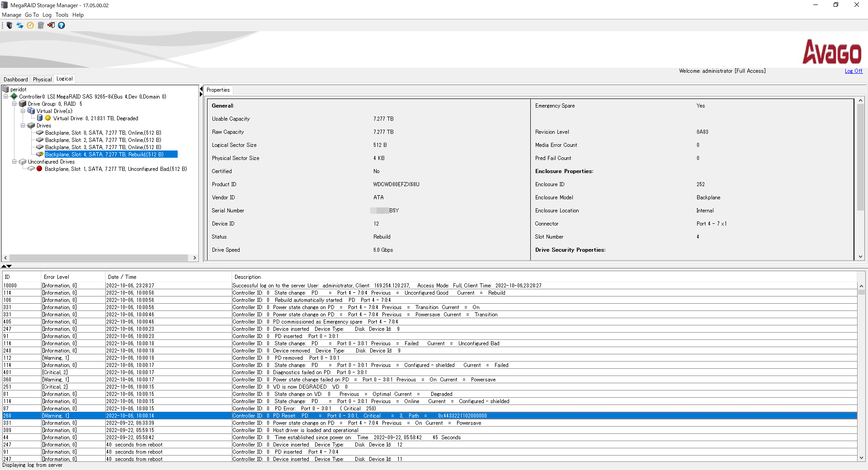Click the Slot 3 drive icon
The width and height of the screenshot is (868, 470).
tap(40, 147)
